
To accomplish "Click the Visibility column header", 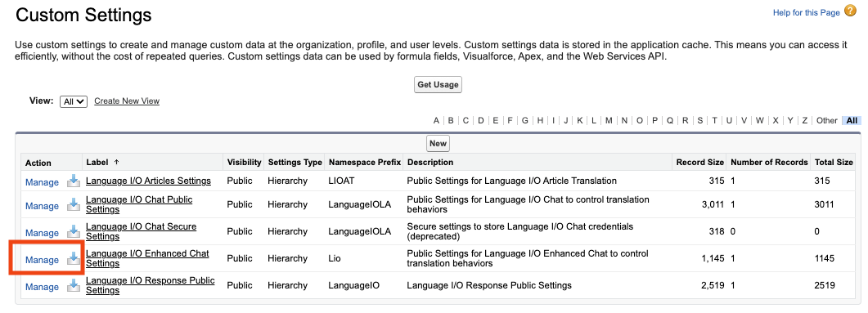I will coord(244,163).
